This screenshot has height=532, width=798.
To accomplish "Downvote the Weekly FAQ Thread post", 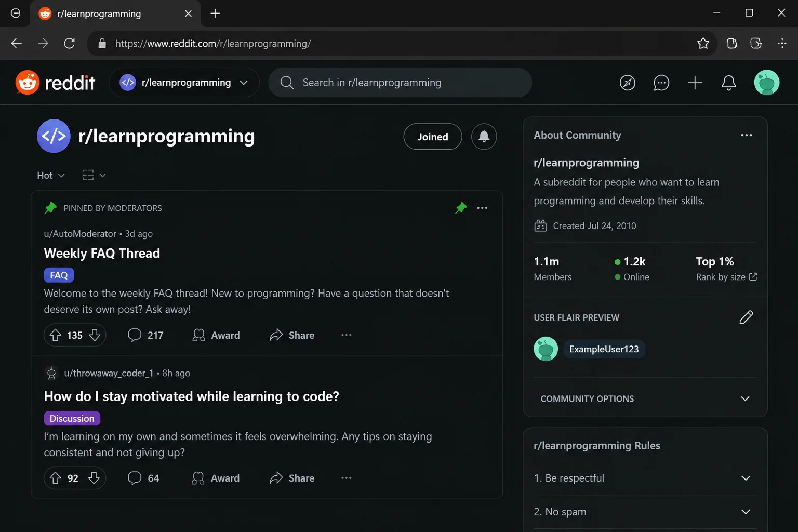I will (95, 335).
